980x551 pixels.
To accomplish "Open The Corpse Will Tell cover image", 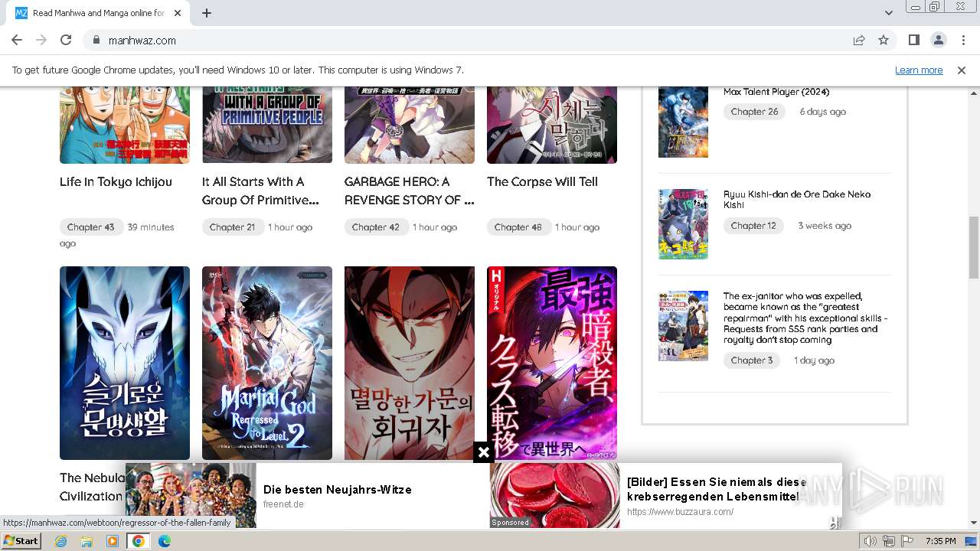I will tap(552, 125).
